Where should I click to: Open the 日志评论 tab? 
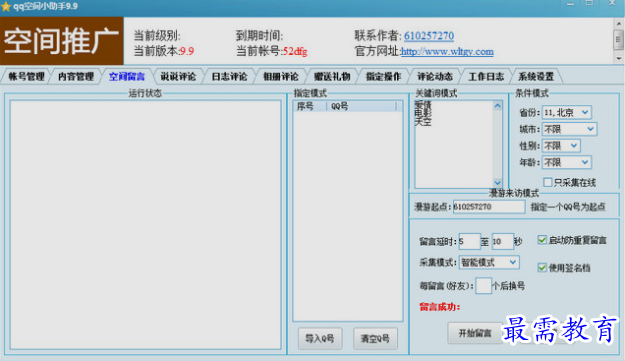(229, 77)
